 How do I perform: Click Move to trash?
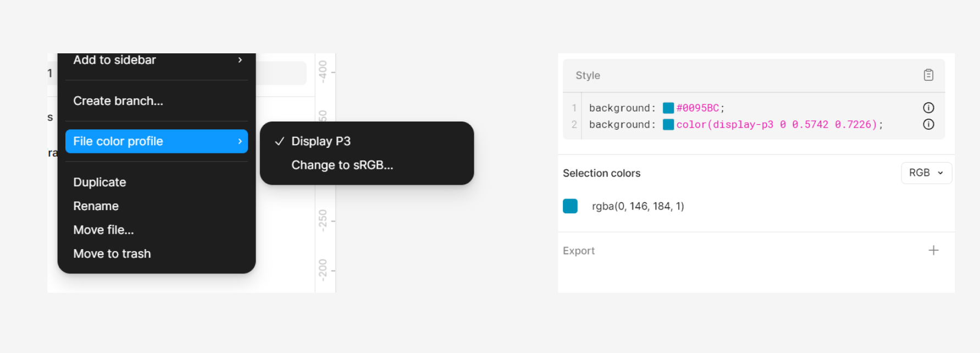(x=112, y=253)
